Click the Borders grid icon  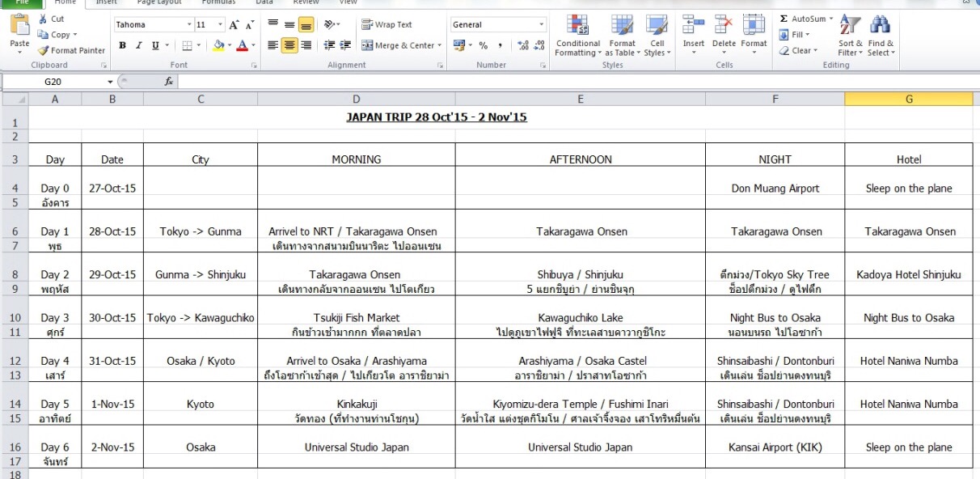[x=187, y=46]
